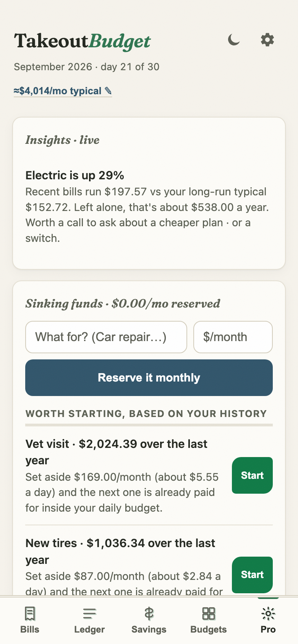Open the Budgets grid icon
This screenshot has width=298, height=644.
(x=209, y=614)
